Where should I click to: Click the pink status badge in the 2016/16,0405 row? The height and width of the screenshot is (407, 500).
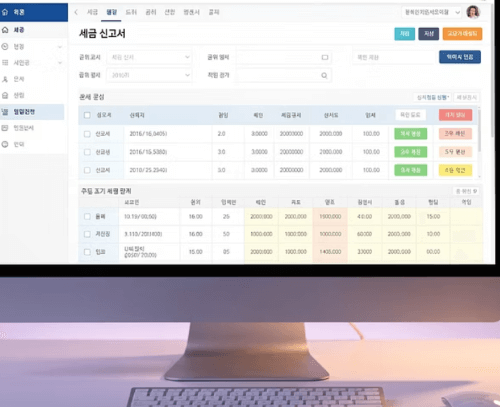455,134
